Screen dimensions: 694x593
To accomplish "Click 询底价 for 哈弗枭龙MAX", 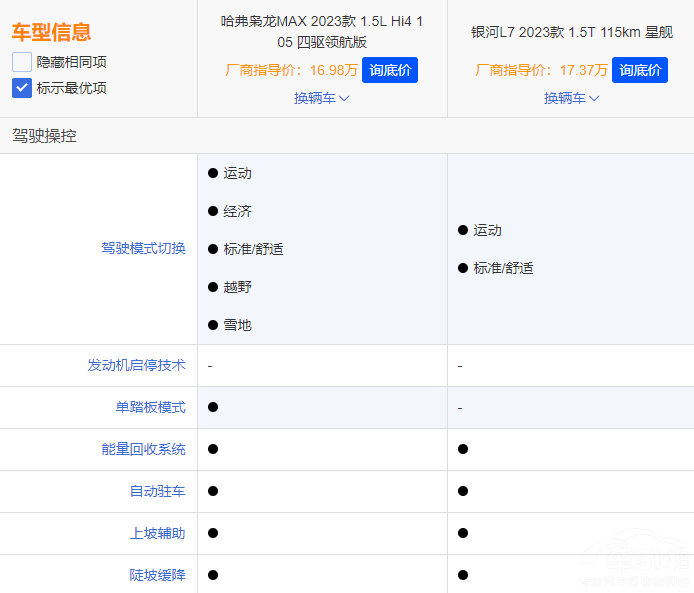I will click(390, 70).
